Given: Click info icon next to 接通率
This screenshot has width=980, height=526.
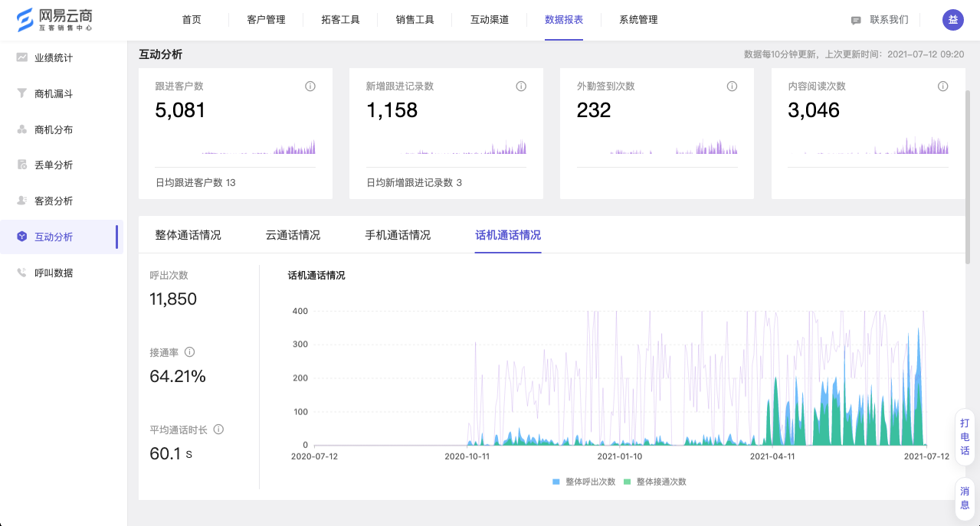Looking at the screenshot, I should [190, 352].
